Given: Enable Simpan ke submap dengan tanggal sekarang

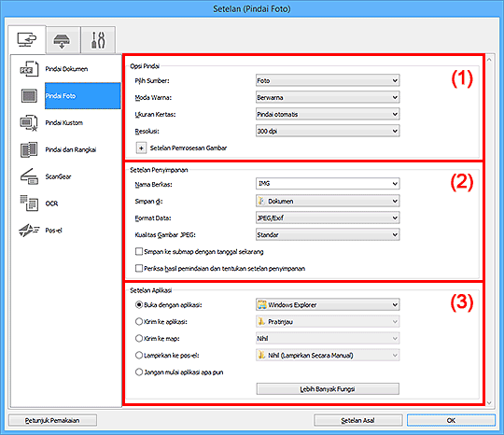Looking at the screenshot, I should pos(139,251).
